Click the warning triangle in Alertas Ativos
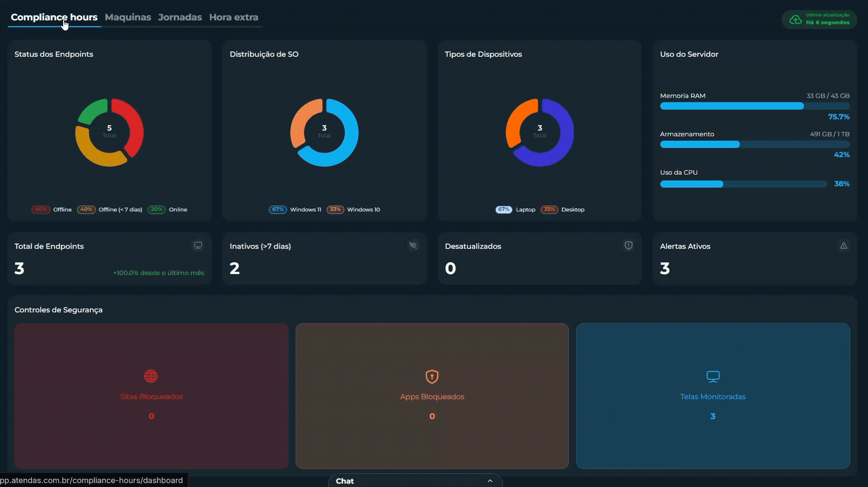 click(844, 245)
